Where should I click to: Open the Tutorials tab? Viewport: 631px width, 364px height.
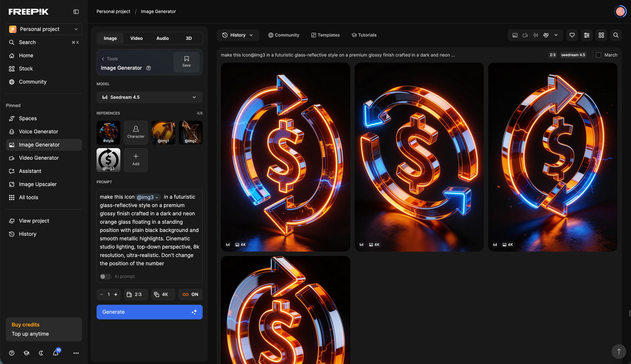pos(364,35)
